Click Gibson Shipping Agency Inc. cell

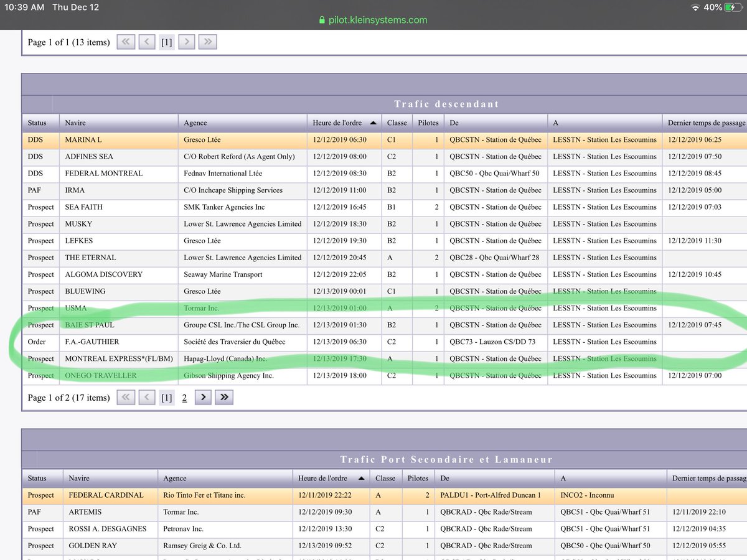pyautogui.click(x=243, y=375)
